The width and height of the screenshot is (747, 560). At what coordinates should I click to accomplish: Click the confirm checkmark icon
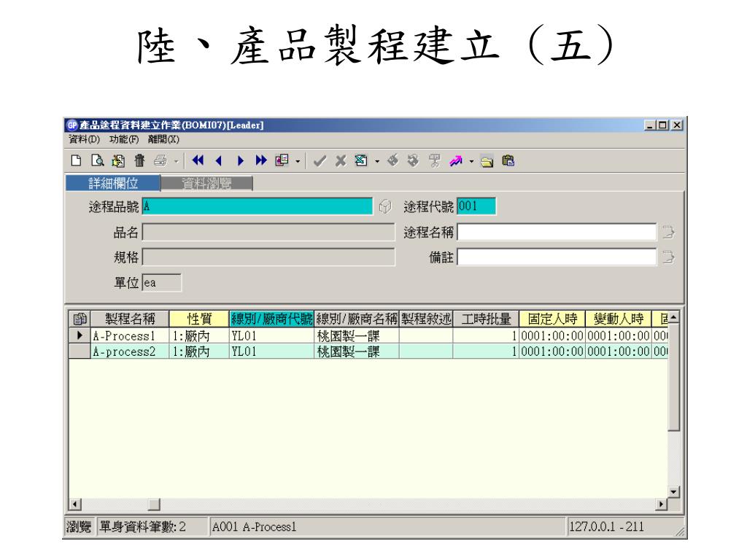tap(320, 161)
